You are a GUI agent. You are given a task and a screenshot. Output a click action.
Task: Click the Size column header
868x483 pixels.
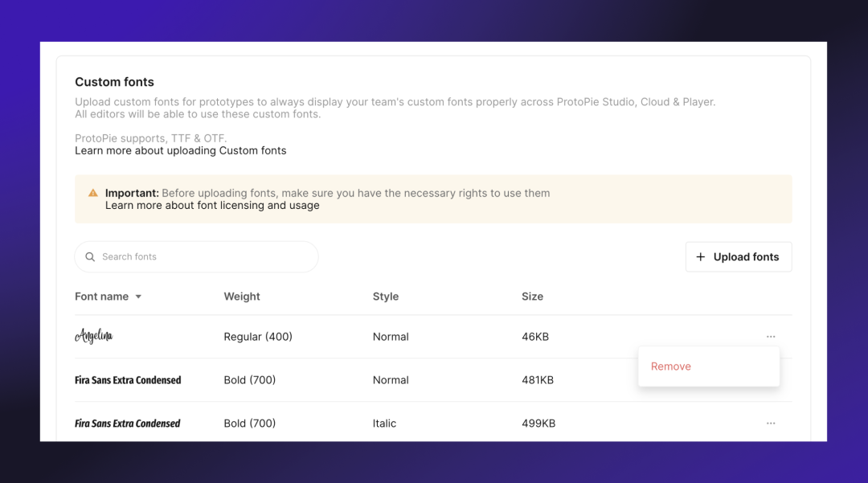[x=532, y=297]
